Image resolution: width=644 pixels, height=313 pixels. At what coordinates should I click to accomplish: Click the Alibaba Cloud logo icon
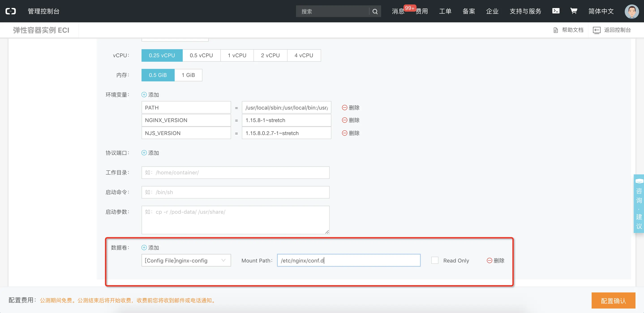[11, 11]
